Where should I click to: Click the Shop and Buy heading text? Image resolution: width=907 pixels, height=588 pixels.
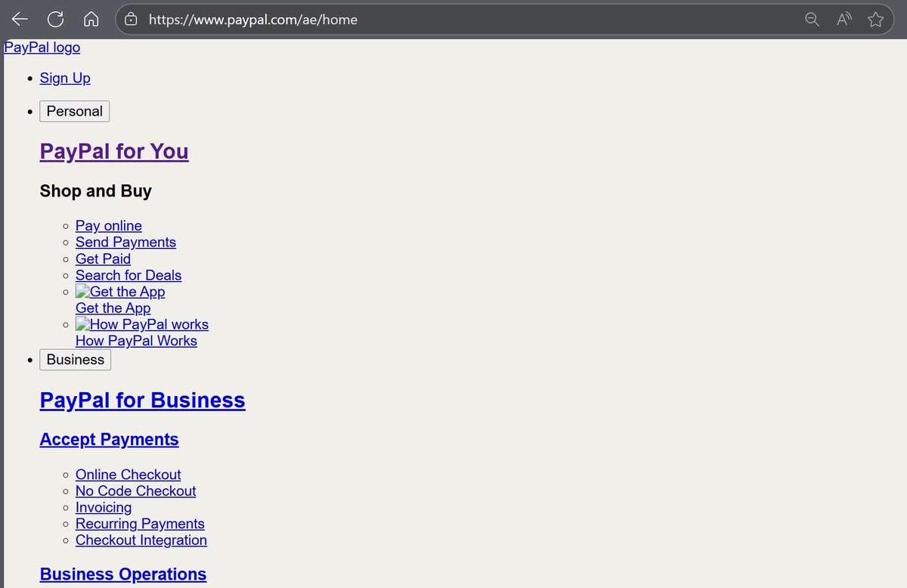(96, 190)
